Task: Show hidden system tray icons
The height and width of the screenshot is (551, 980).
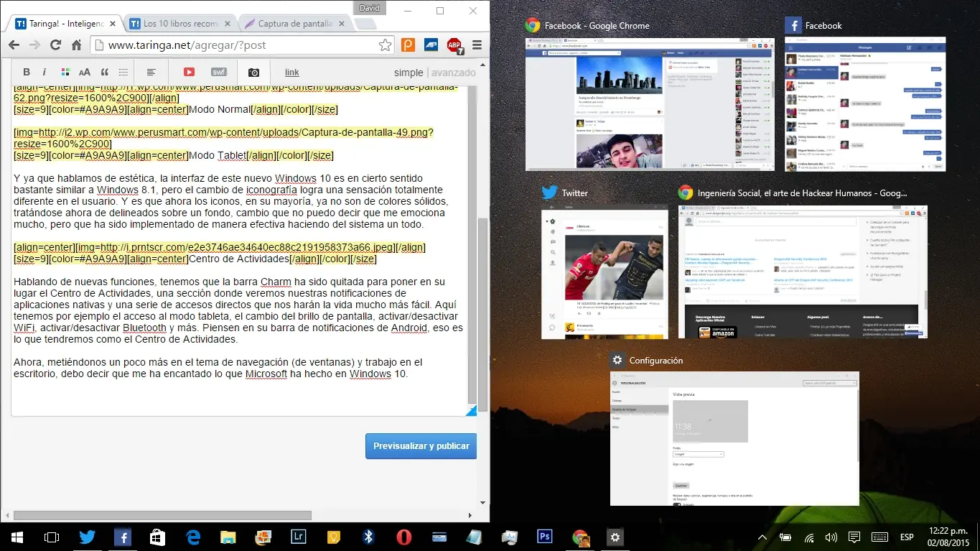Action: [762, 537]
